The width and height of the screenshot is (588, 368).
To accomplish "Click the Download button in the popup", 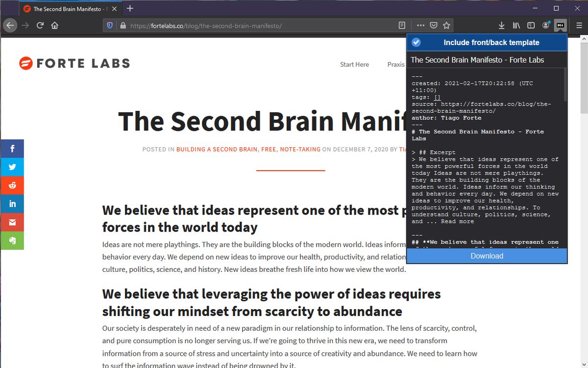I will (487, 256).
